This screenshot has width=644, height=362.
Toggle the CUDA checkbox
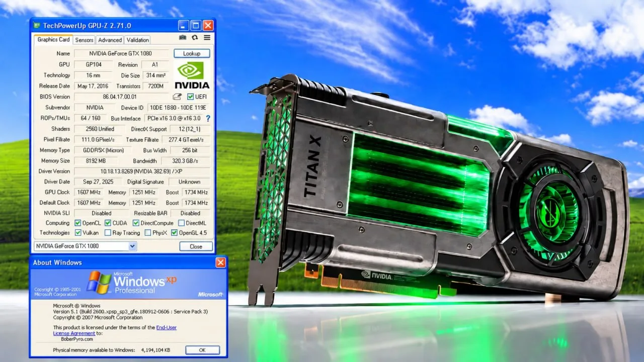[x=108, y=223]
